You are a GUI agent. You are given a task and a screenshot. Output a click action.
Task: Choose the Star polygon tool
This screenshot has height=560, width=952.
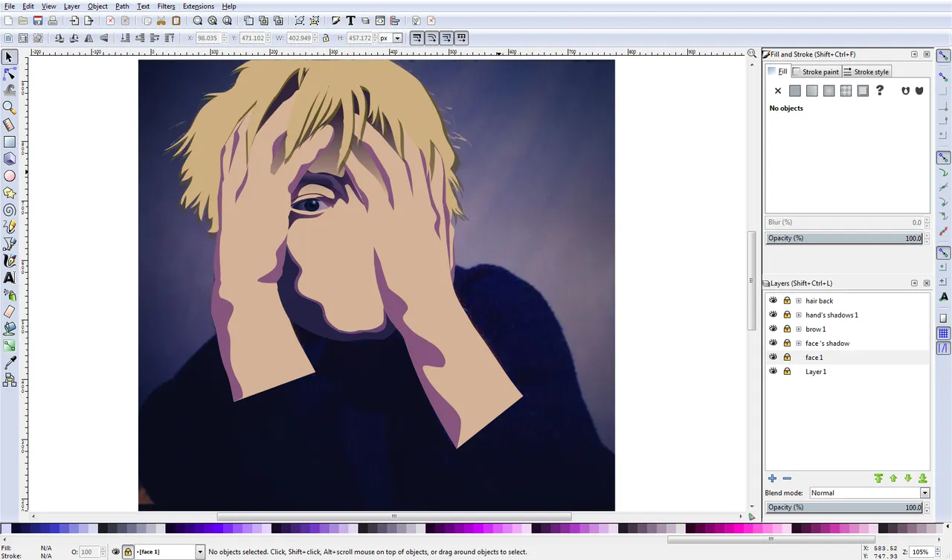pyautogui.click(x=10, y=193)
